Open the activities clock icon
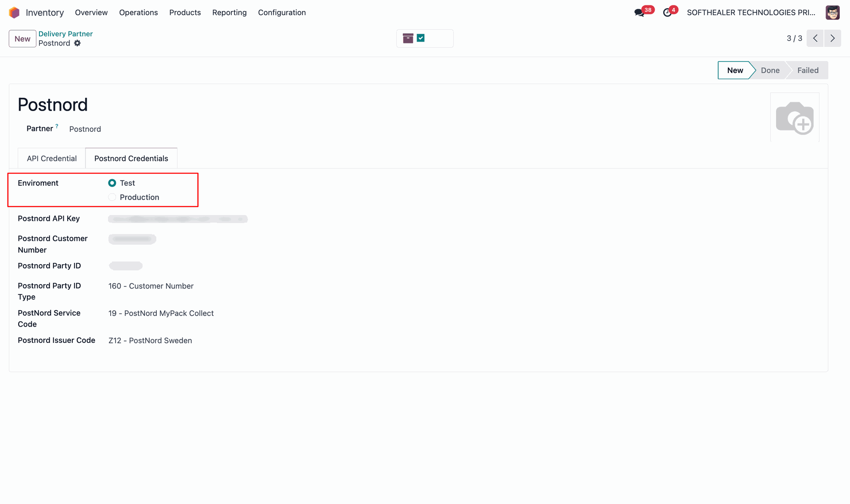 click(x=667, y=13)
